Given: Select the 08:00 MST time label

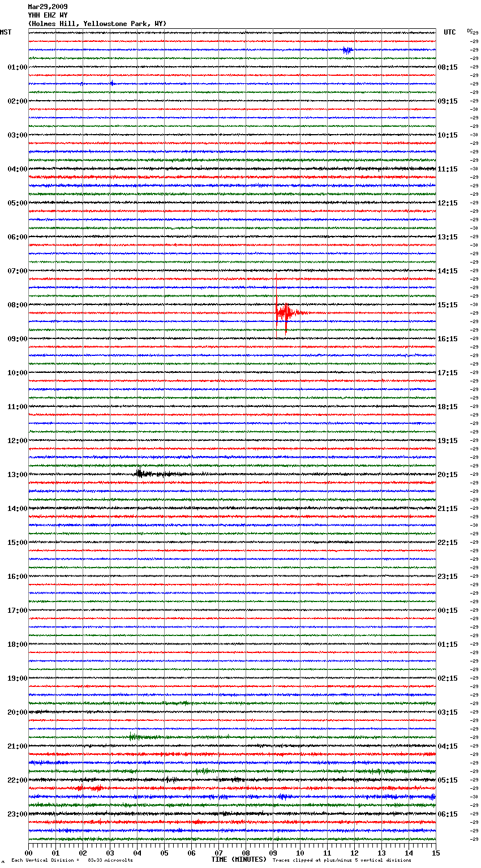Looking at the screenshot, I should (x=18, y=305).
